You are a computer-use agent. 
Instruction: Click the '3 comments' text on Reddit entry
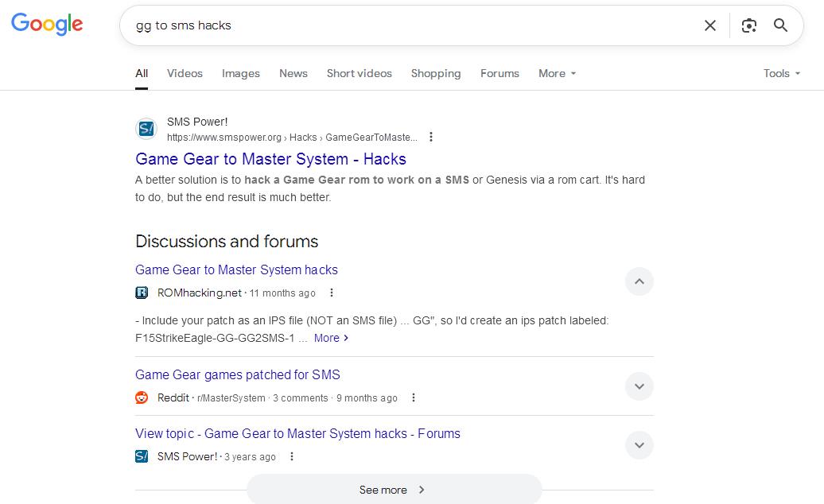301,398
